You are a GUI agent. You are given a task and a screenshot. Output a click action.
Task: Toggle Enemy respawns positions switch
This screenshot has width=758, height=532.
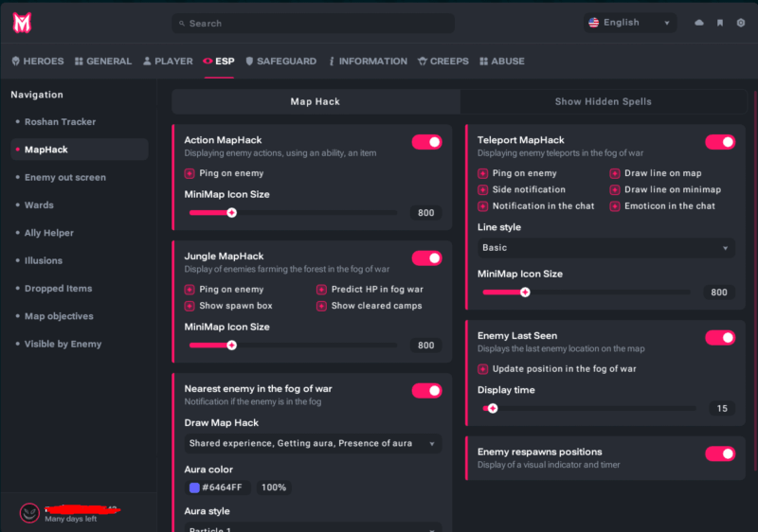point(720,453)
